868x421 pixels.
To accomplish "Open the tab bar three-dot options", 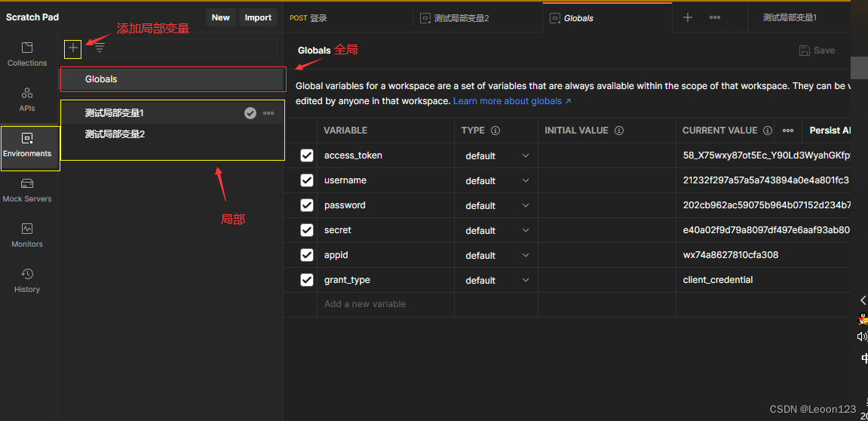I will 715,17.
